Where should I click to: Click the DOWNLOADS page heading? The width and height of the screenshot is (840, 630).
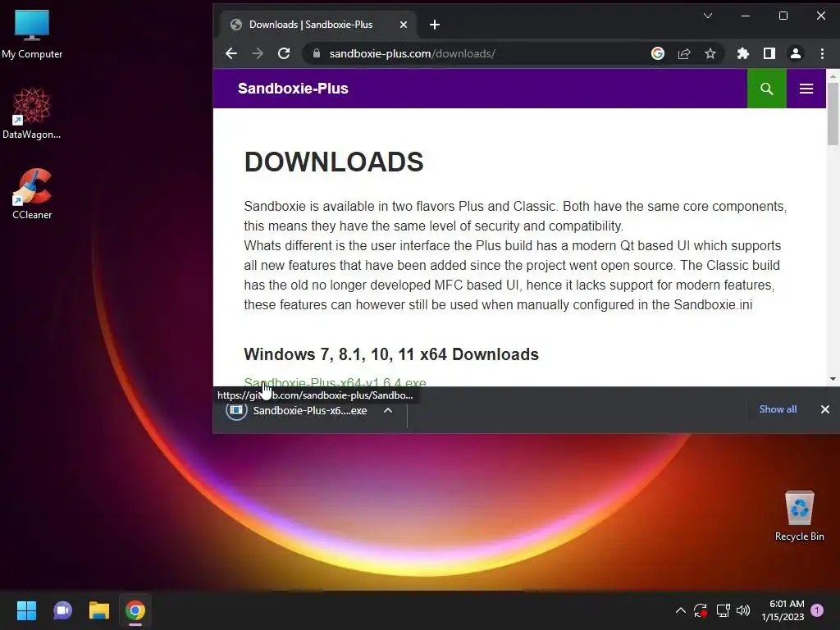coord(334,162)
